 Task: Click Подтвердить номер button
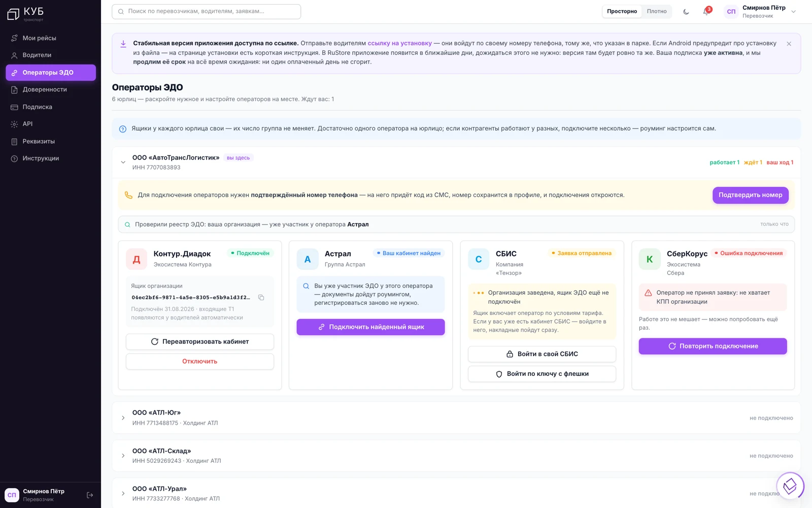point(750,195)
